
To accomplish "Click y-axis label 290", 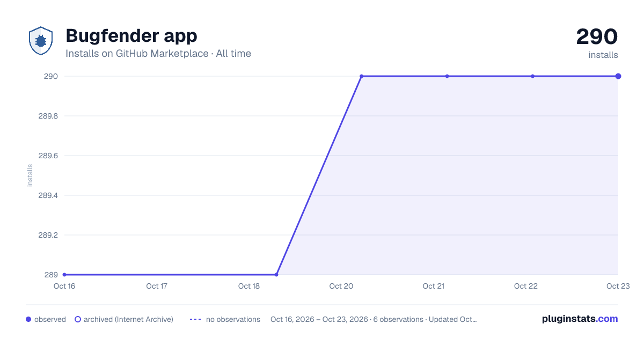I will tap(51, 76).
